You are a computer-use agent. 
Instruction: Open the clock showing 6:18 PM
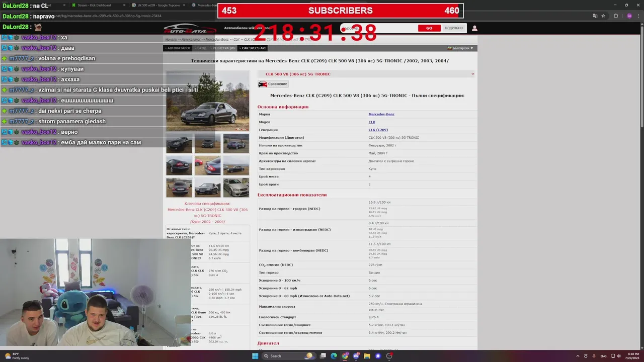tap(633, 356)
